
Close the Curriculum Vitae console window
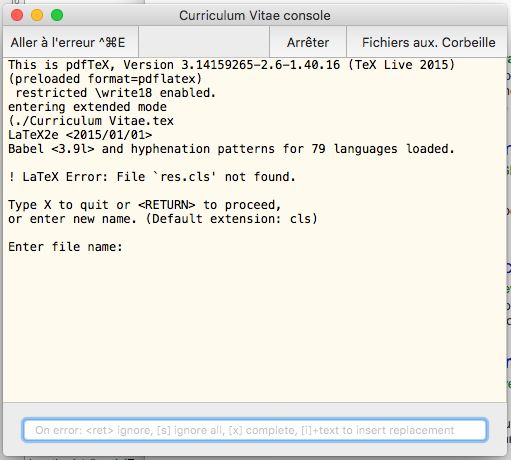17,15
